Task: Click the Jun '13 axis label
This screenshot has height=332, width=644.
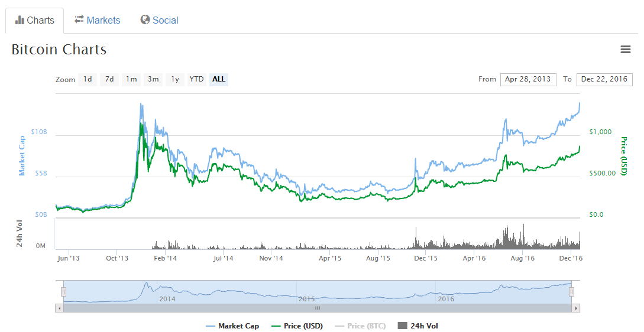Action: (69, 258)
